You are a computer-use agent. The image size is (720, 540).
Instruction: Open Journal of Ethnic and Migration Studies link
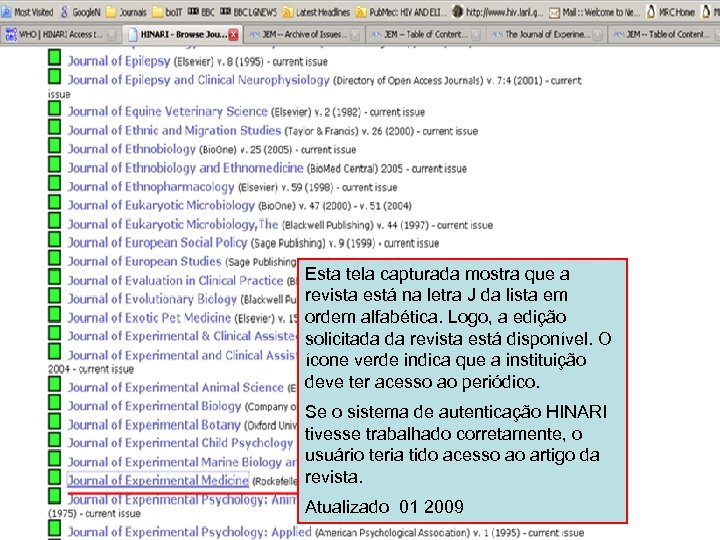click(174, 131)
